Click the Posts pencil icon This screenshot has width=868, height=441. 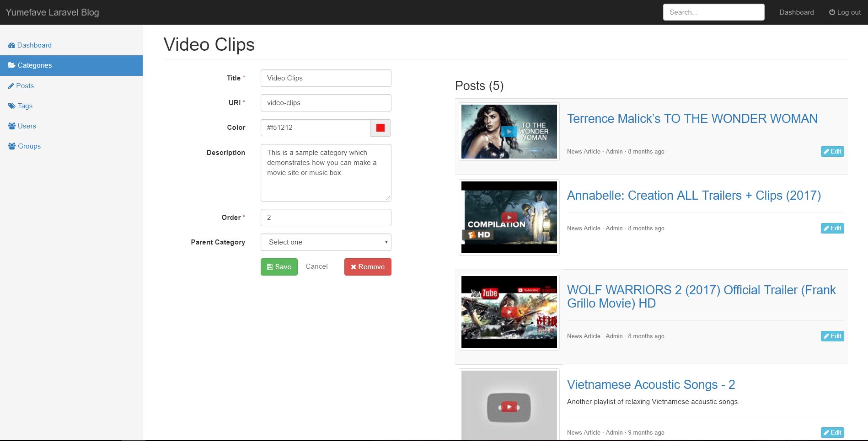click(11, 86)
